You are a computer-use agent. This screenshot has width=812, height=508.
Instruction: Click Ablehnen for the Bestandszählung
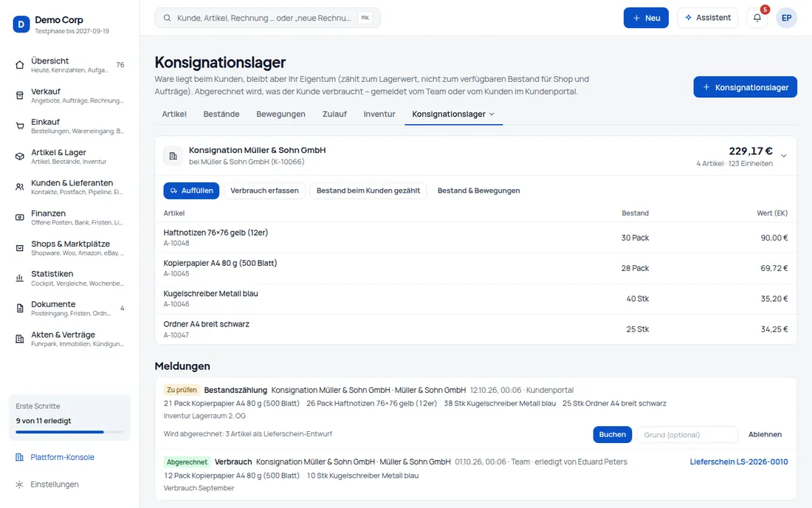(x=765, y=434)
